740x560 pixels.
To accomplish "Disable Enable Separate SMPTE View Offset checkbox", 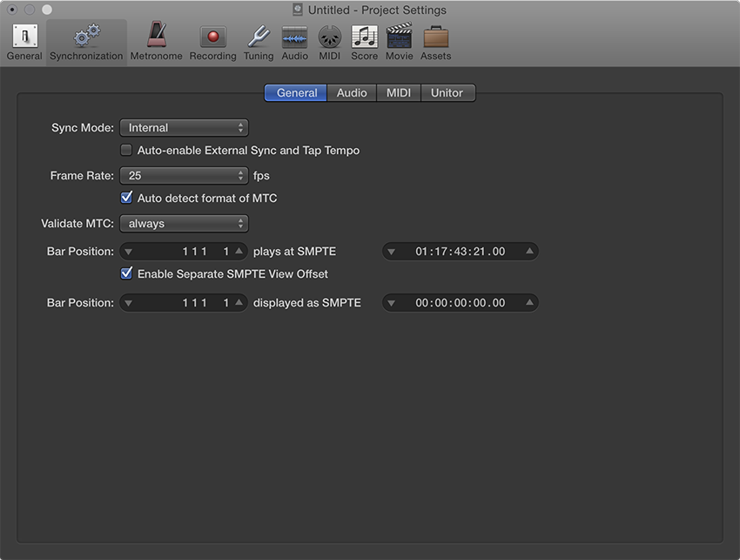I will click(126, 273).
